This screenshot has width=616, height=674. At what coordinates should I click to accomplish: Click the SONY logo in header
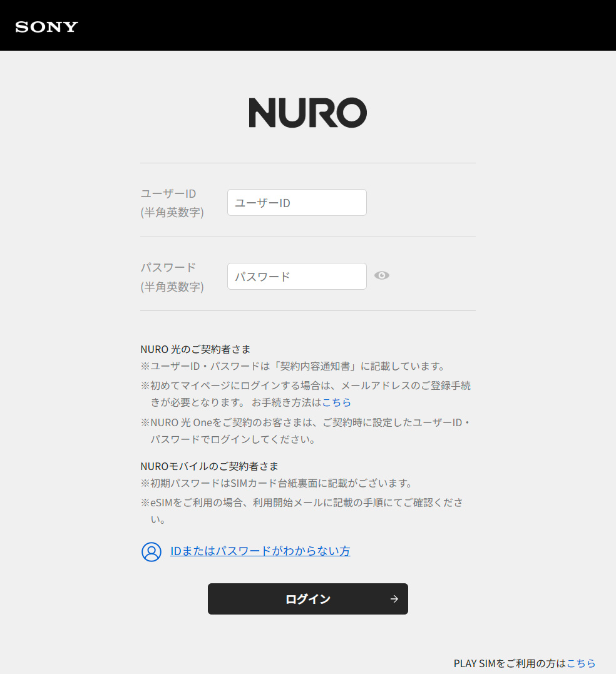[46, 27]
